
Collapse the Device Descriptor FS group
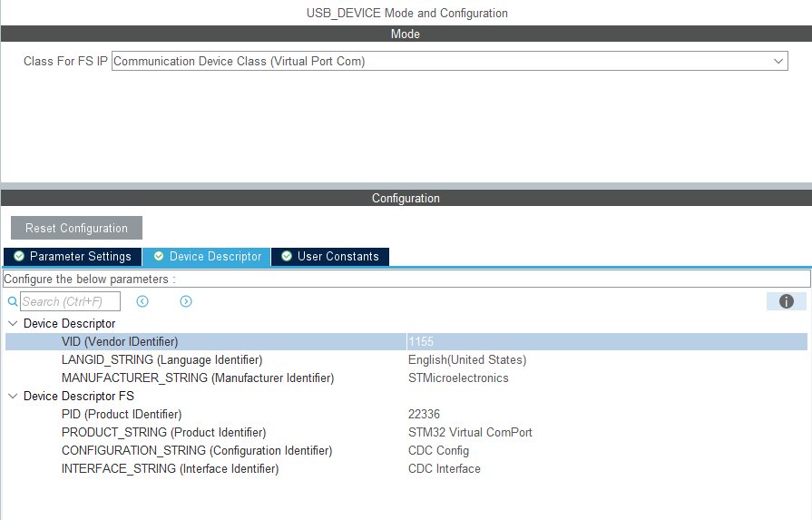pos(13,397)
